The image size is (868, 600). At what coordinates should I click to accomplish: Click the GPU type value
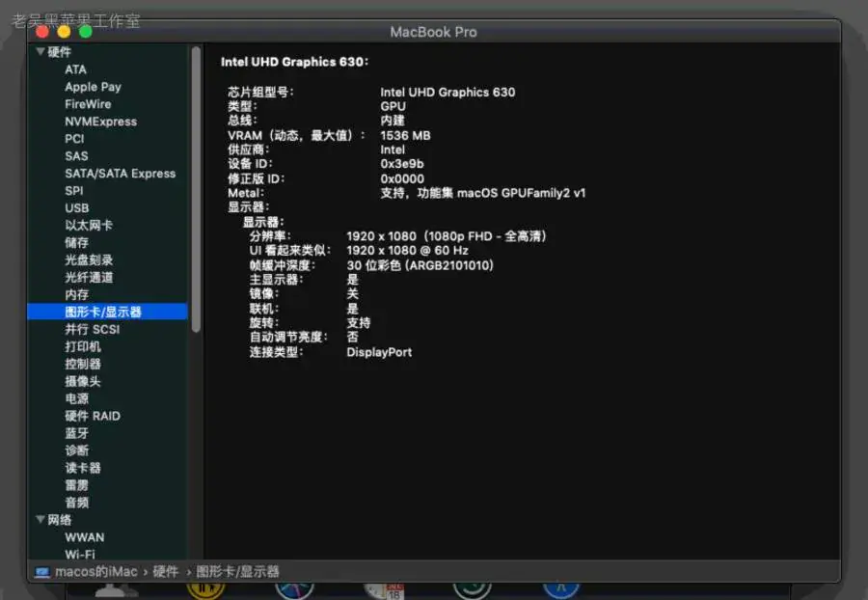(393, 106)
